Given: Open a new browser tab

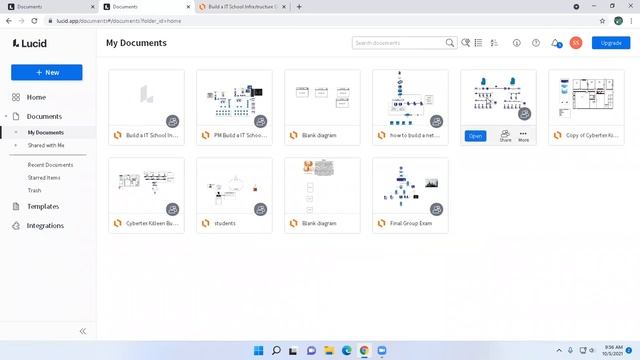Looking at the screenshot, I should point(299,7).
